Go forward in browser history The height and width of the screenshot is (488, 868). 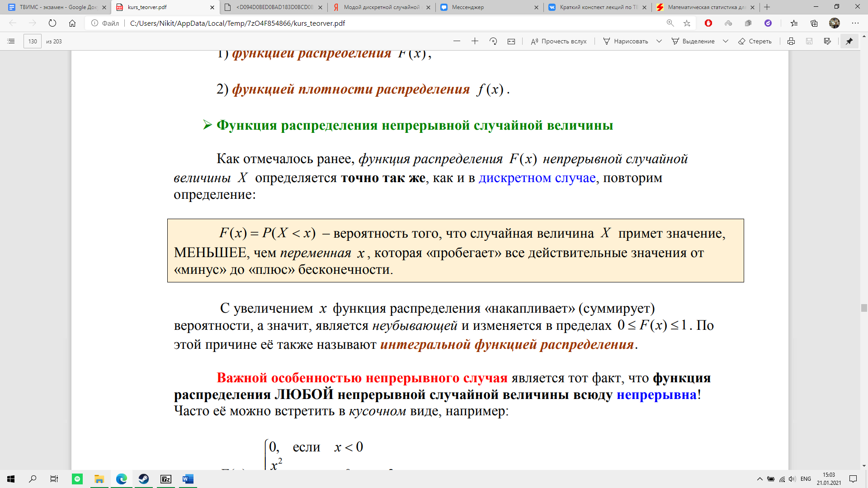[33, 23]
